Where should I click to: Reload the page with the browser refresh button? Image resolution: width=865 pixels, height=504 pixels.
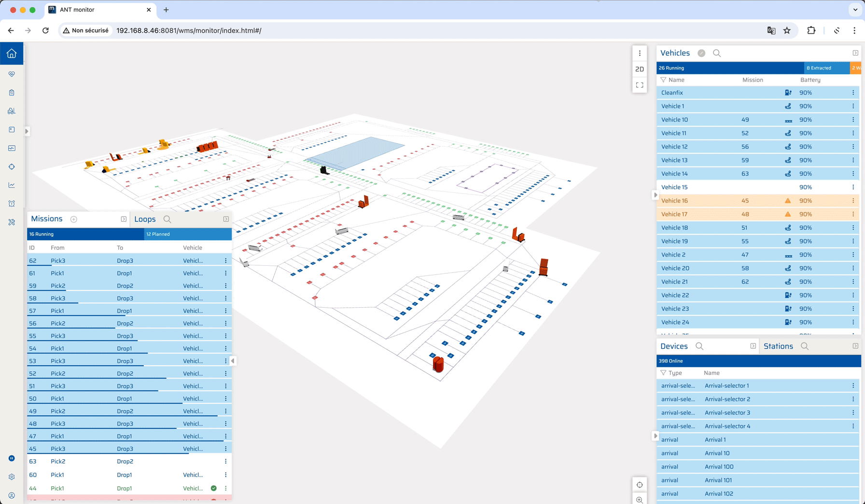coord(45,30)
